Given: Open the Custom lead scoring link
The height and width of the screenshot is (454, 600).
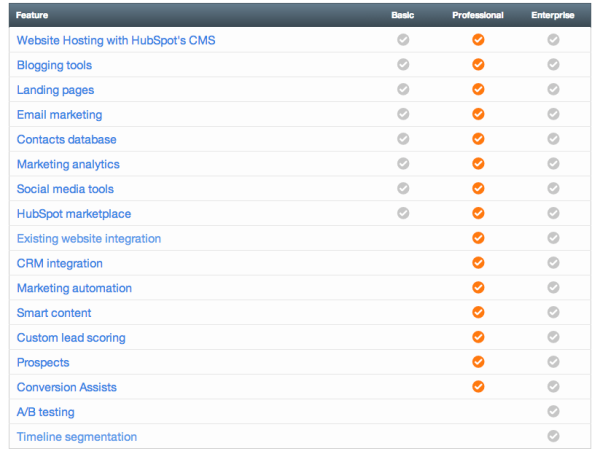Looking at the screenshot, I should 71,338.
